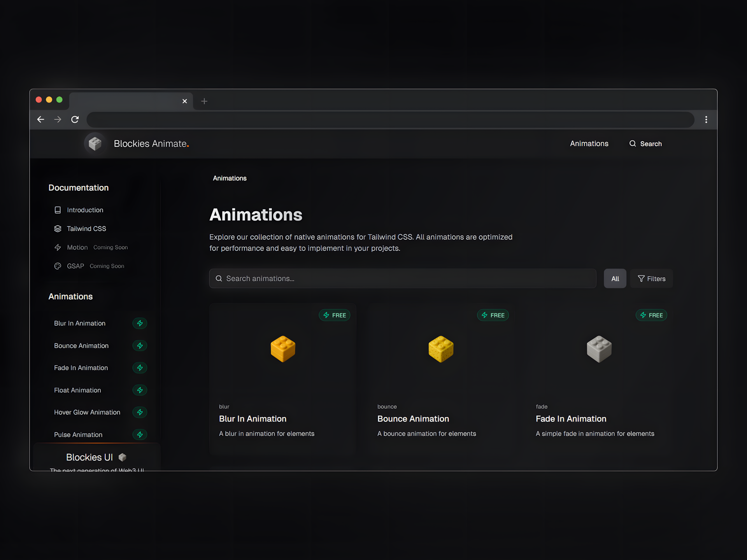The image size is (747, 560).
Task: Click yellow brick thumbnail on Bounce card
Action: point(441,349)
